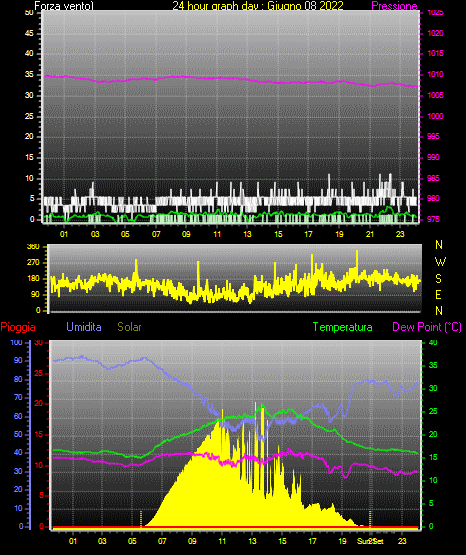The image size is (466, 555).
Task: Click the Solar legend label
Action: pos(130,327)
